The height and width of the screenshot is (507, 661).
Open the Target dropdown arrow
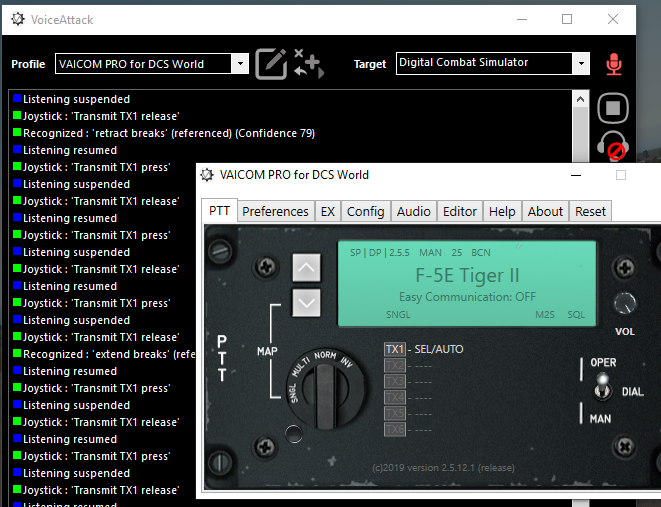(x=581, y=64)
